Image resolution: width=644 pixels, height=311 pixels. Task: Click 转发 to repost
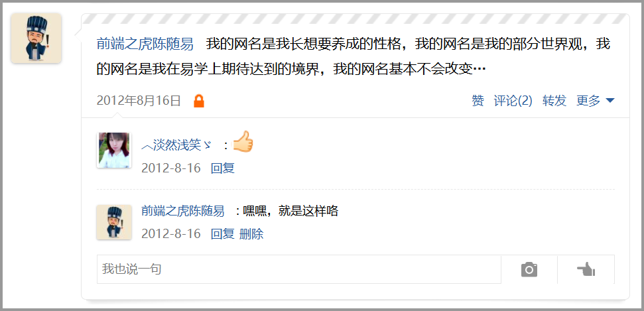(x=554, y=101)
